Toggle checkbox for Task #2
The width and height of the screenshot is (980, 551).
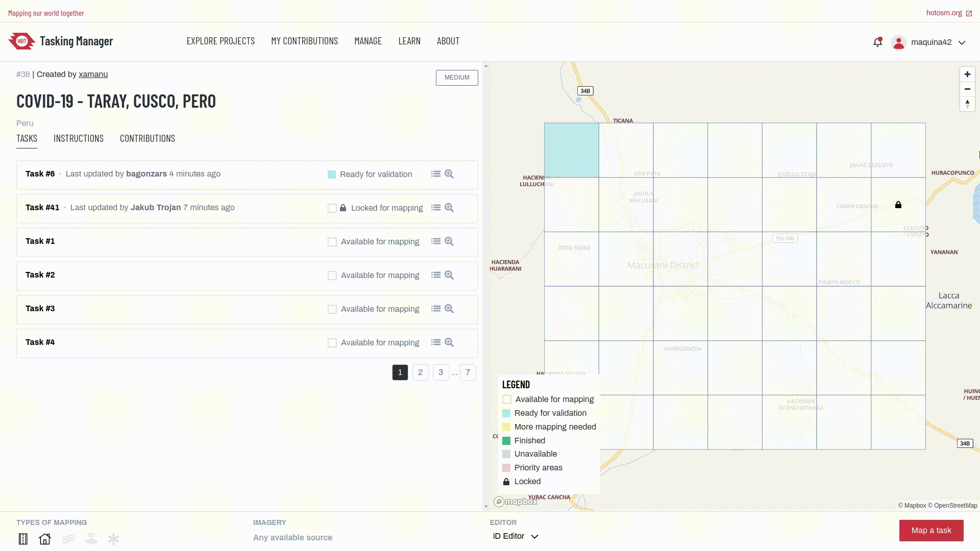[x=331, y=274]
